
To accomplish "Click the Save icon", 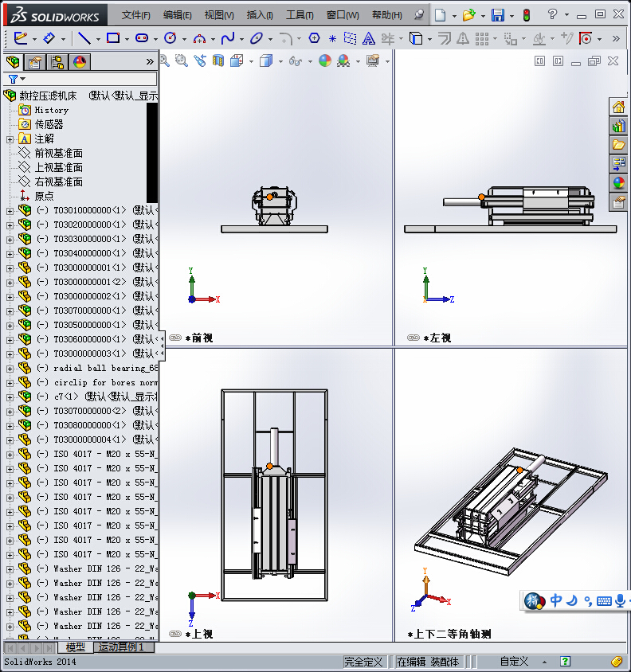I will tap(498, 15).
